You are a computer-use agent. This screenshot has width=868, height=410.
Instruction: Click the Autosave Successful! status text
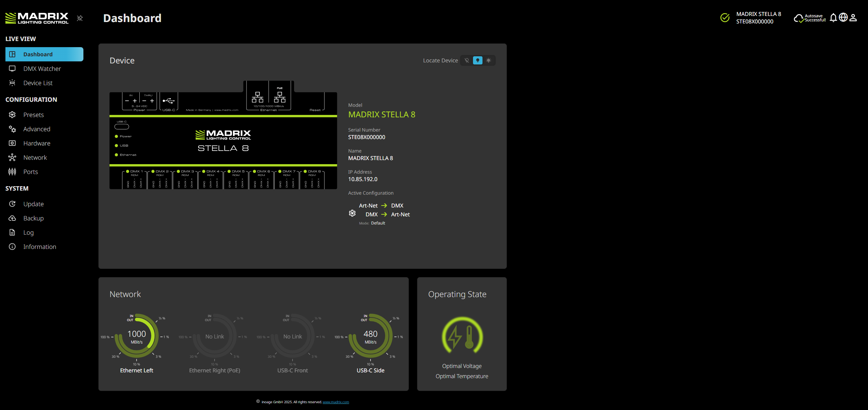click(815, 18)
